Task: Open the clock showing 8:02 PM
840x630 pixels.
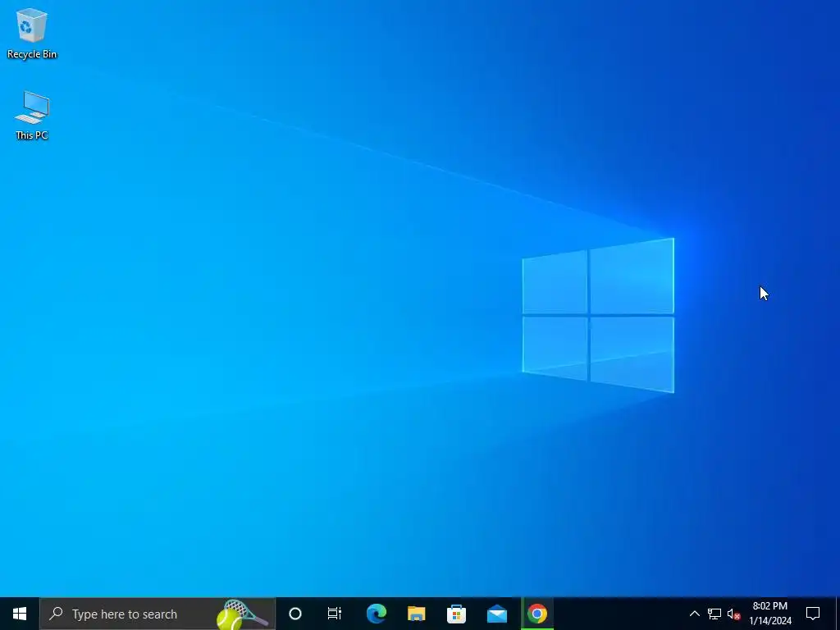Action: 769,614
